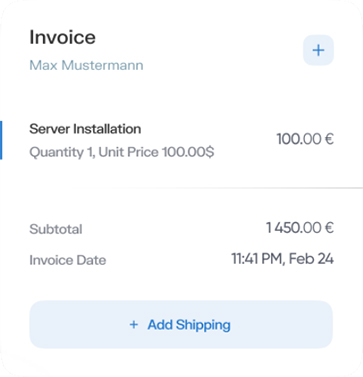
Task: Click the word Shipping in the bottom button
Action: click(x=203, y=325)
